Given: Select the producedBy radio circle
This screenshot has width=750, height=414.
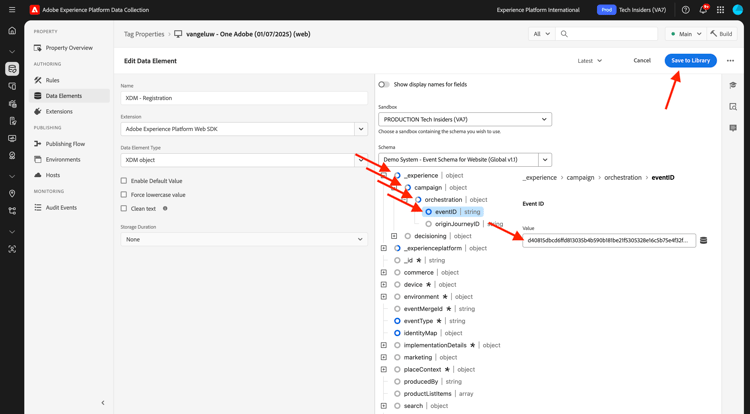Looking at the screenshot, I should click(397, 381).
